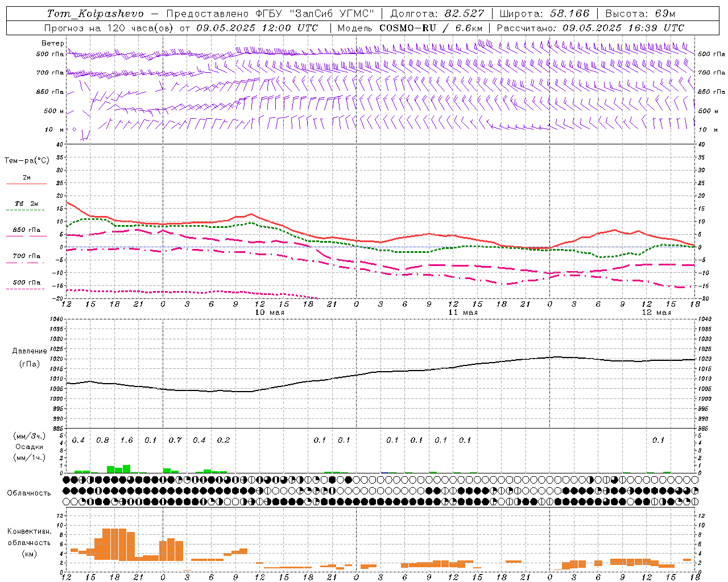Viewport: 728px width, 582px height.
Task: Click the 0.7 precipitation value
Action: tap(175, 440)
